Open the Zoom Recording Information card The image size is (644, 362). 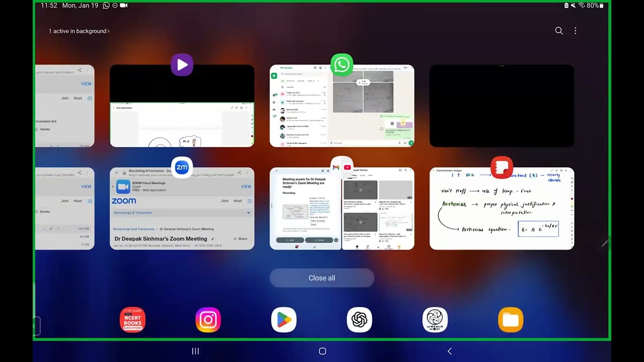[182, 209]
